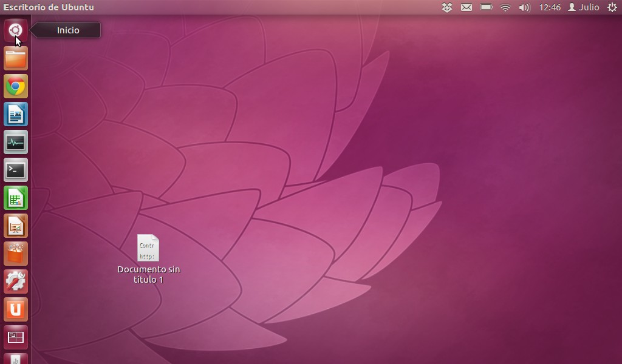Launch Ubuntu One from the launcher
Viewport: 622px width, 364px height.
coord(15,309)
